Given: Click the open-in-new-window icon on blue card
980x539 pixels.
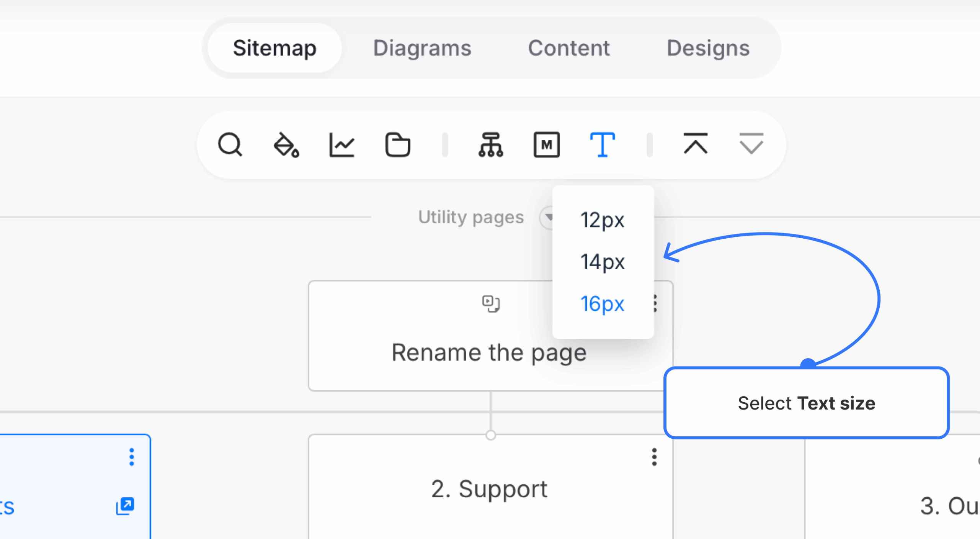Looking at the screenshot, I should (x=125, y=506).
